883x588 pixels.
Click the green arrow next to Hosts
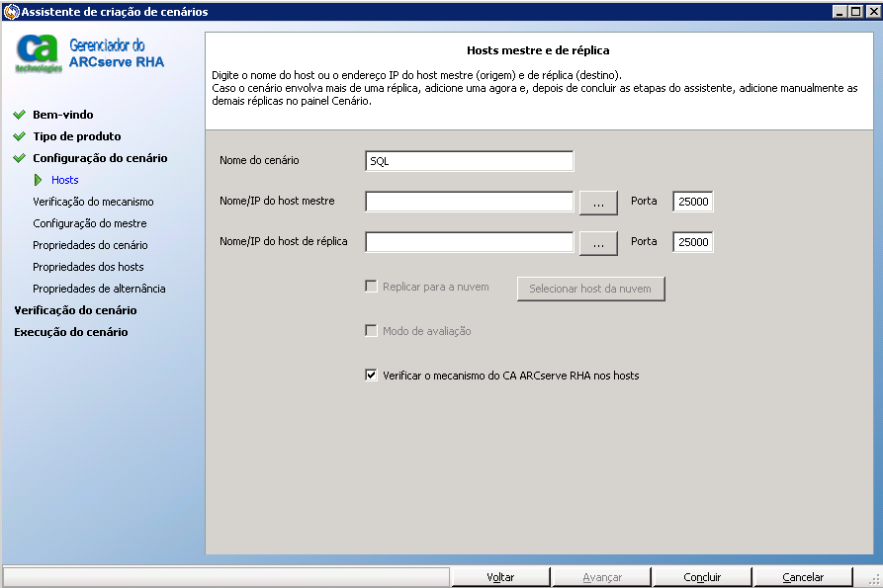coord(38,180)
